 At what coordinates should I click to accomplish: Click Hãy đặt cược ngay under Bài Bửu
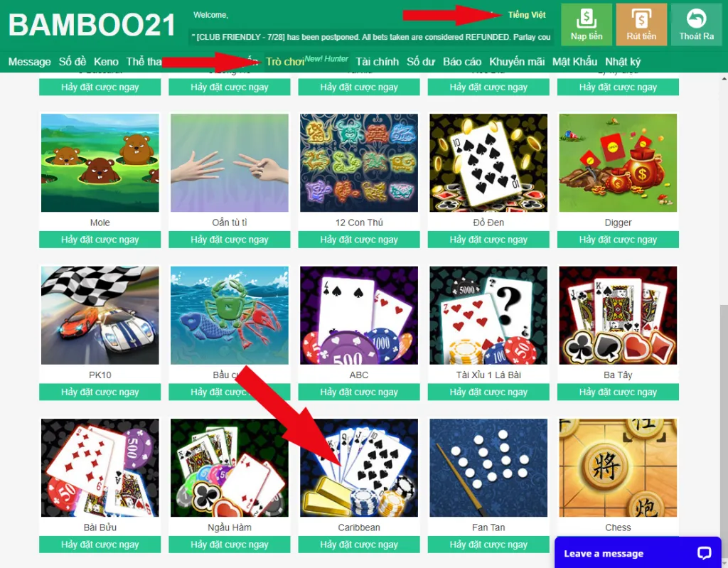tap(100, 545)
